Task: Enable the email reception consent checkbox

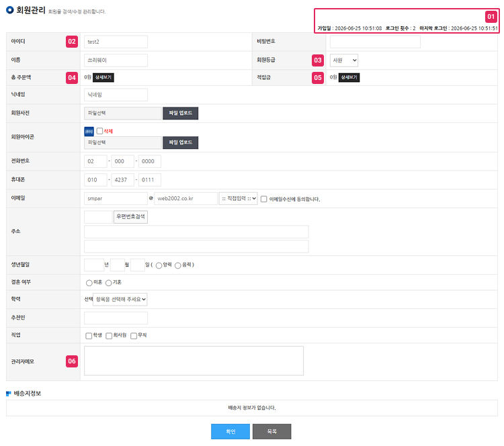Action: point(263,199)
